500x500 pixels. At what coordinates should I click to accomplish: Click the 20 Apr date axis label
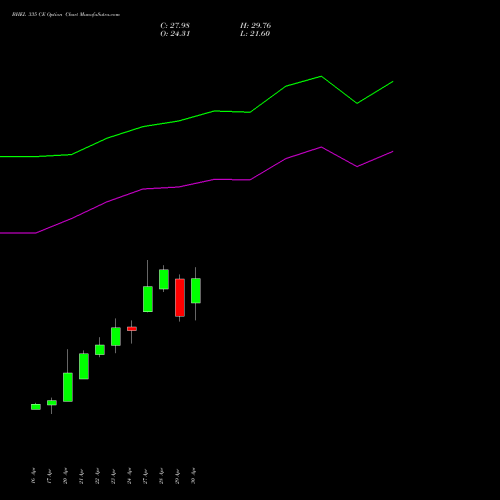pyautogui.click(x=65, y=476)
